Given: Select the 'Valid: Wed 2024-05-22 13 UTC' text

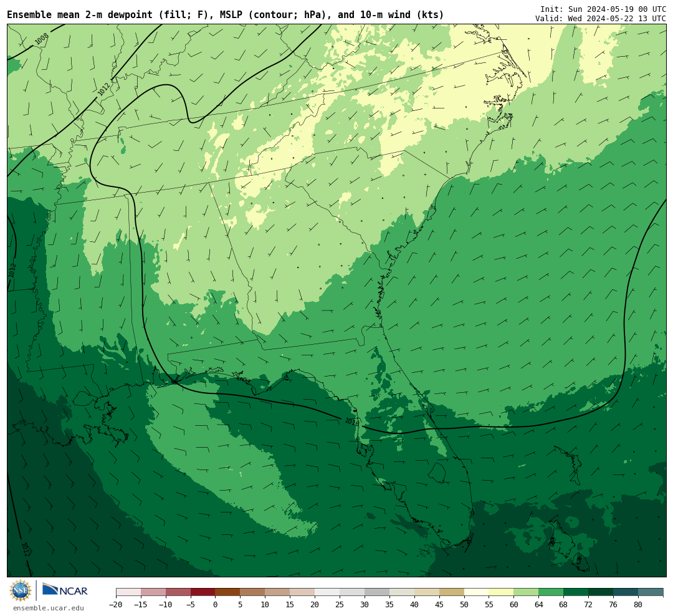Looking at the screenshot, I should click(x=601, y=19).
